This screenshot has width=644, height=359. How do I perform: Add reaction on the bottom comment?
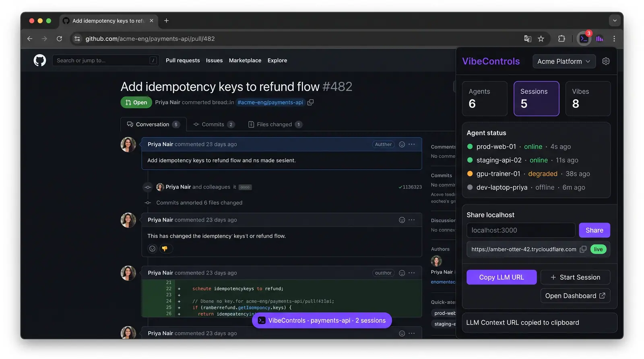point(402,333)
